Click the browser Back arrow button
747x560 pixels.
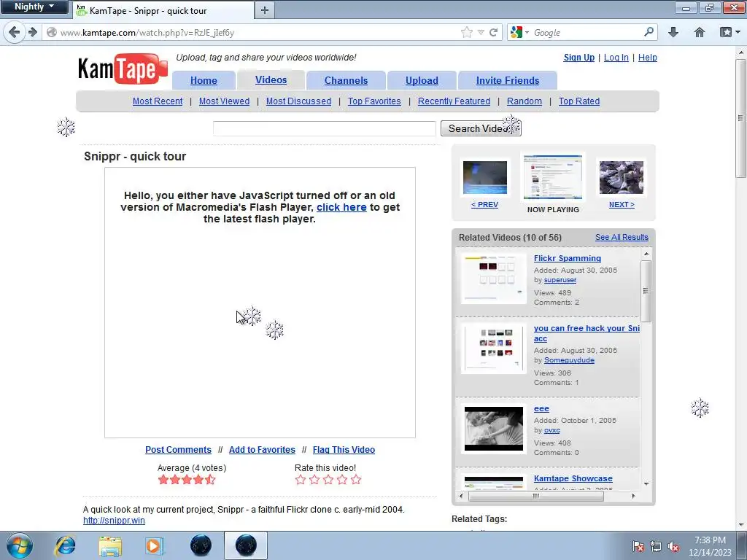click(x=15, y=32)
